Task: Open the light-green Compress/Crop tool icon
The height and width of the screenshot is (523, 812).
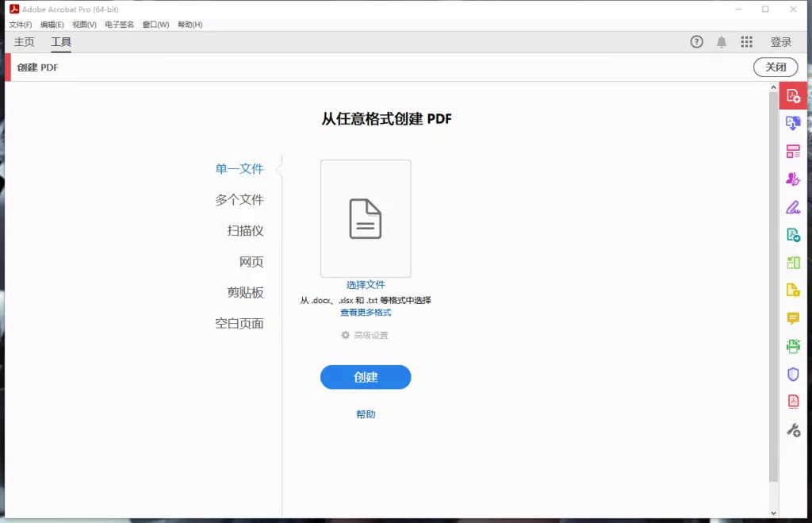Action: [x=793, y=263]
